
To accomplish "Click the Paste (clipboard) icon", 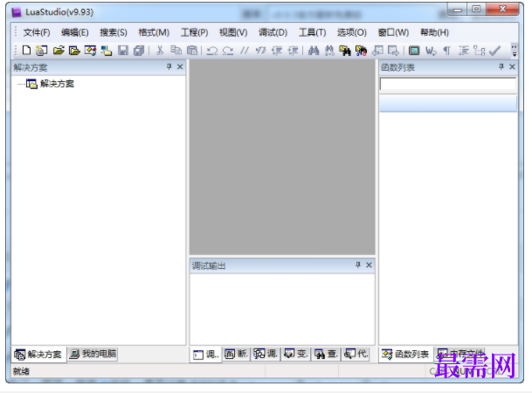I will [x=192, y=51].
